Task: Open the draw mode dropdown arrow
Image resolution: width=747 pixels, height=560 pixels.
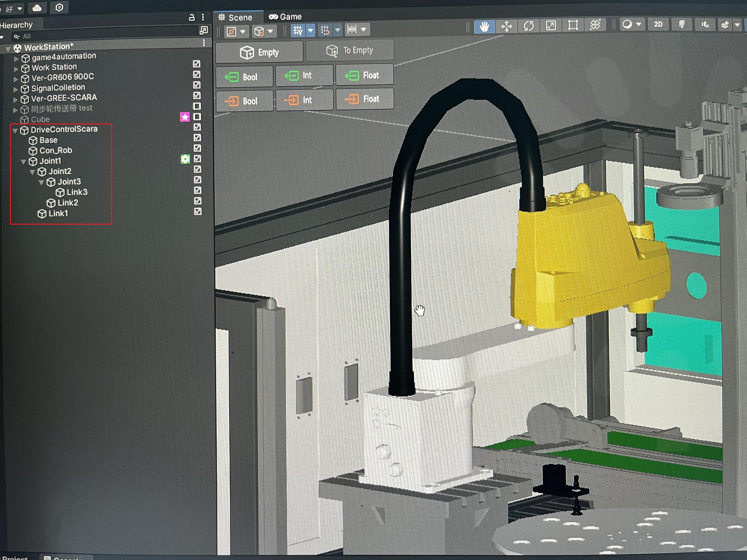Action: click(638, 24)
